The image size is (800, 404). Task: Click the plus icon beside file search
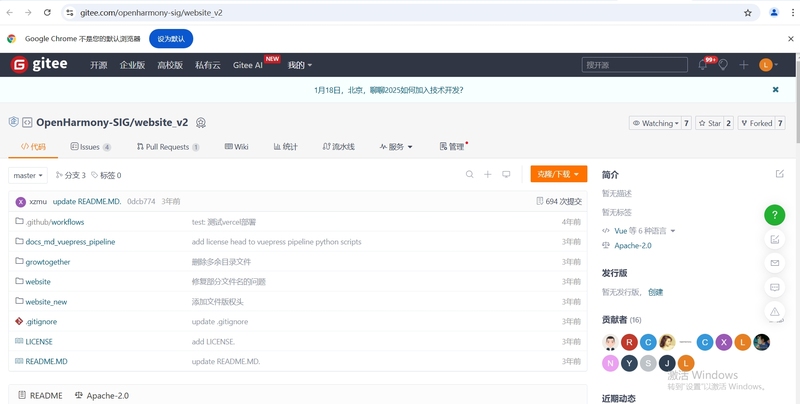tap(488, 174)
